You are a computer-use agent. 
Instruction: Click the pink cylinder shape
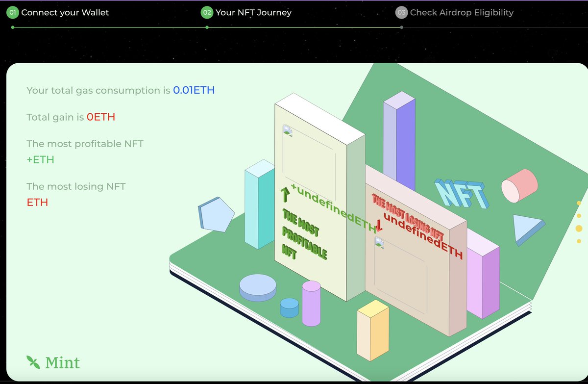(519, 185)
